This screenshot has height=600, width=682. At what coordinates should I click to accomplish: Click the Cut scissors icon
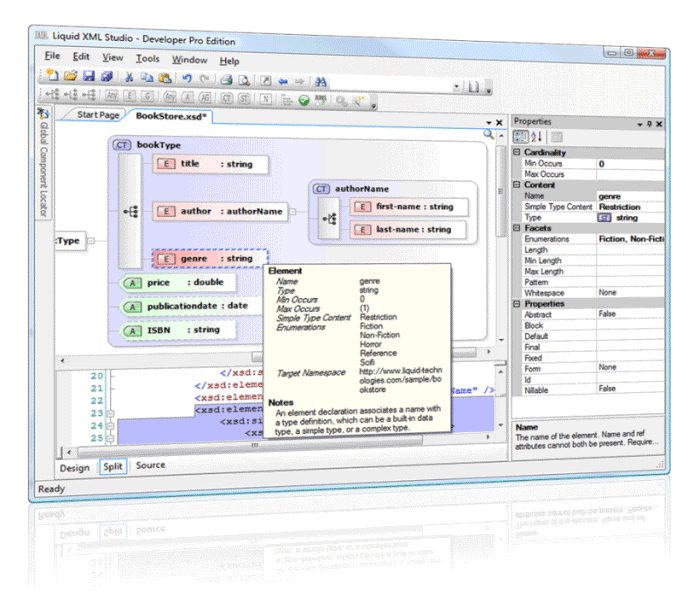pyautogui.click(x=129, y=77)
